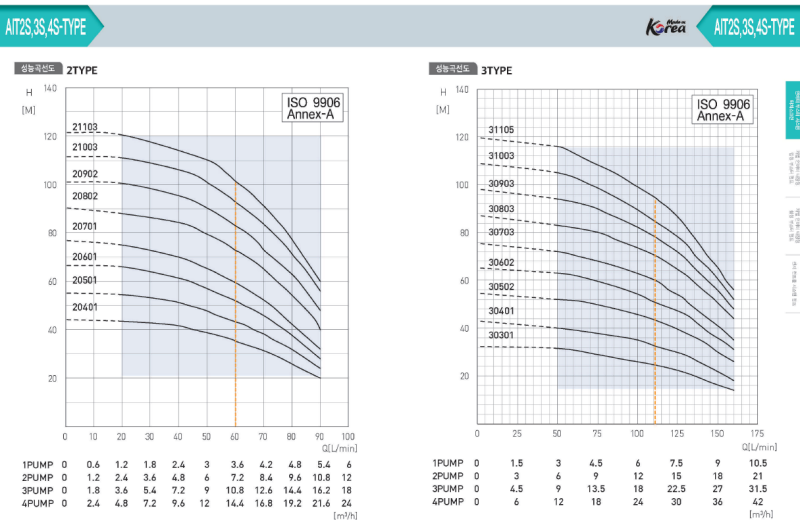
Task: Click the value 0.6 in the 2TYPE table
Action: (93, 465)
